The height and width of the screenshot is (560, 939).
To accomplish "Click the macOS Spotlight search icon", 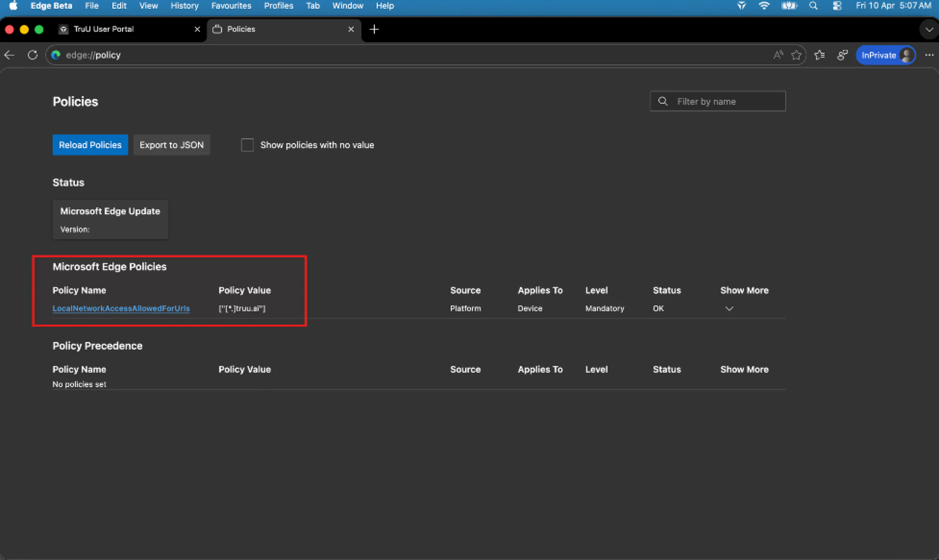I will (x=813, y=6).
